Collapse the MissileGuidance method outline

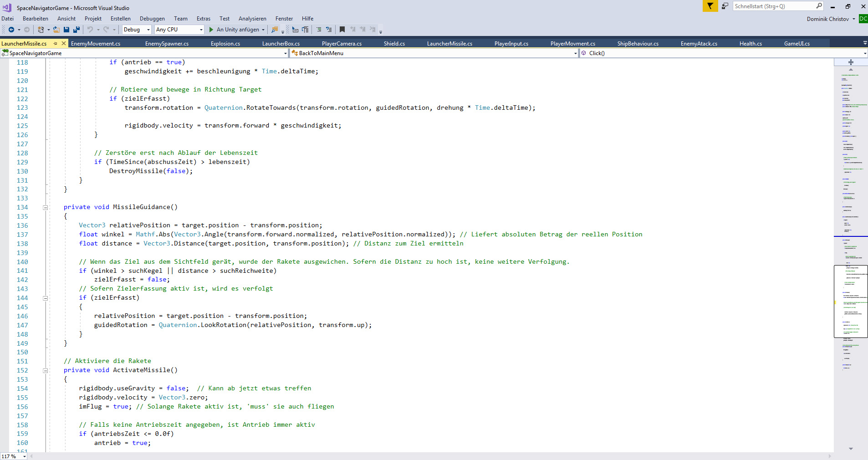pyautogui.click(x=46, y=208)
